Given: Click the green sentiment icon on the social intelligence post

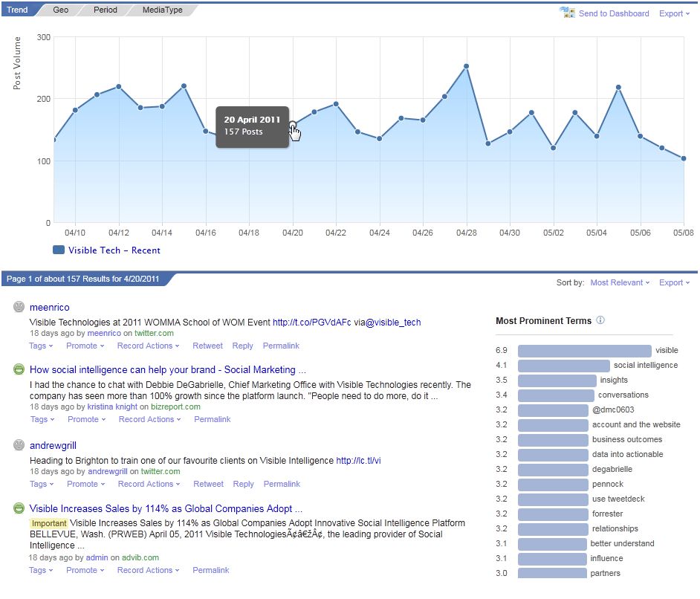Looking at the screenshot, I should coord(17,369).
